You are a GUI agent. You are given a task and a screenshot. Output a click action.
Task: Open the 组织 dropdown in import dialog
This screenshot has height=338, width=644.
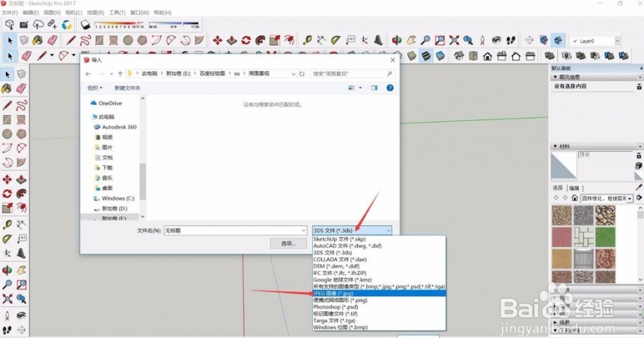pyautogui.click(x=95, y=87)
